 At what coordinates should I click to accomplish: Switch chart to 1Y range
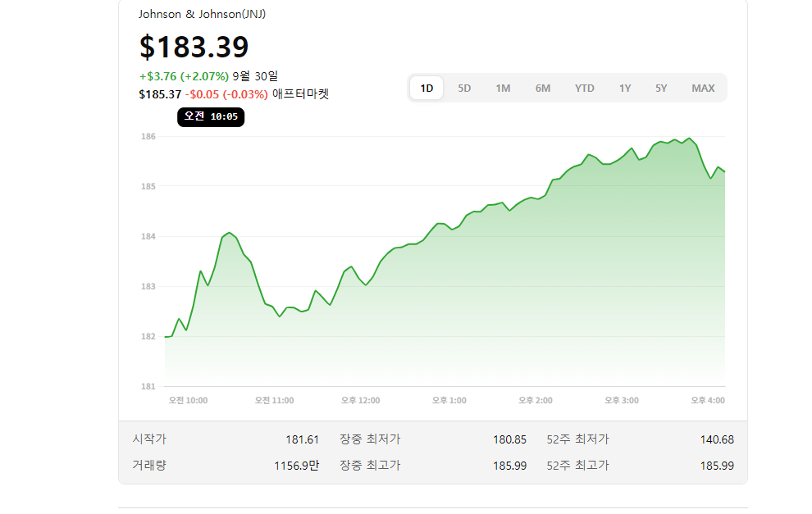click(x=625, y=88)
